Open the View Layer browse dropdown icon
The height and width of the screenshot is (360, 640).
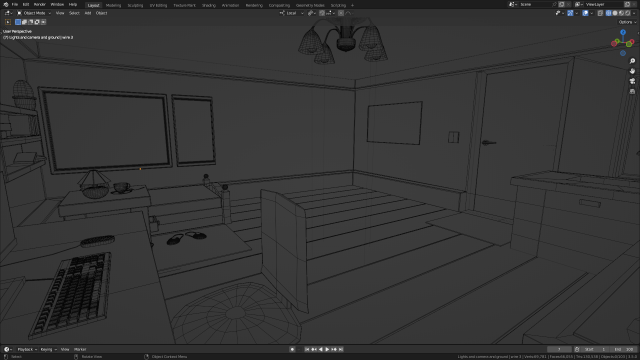point(579,4)
